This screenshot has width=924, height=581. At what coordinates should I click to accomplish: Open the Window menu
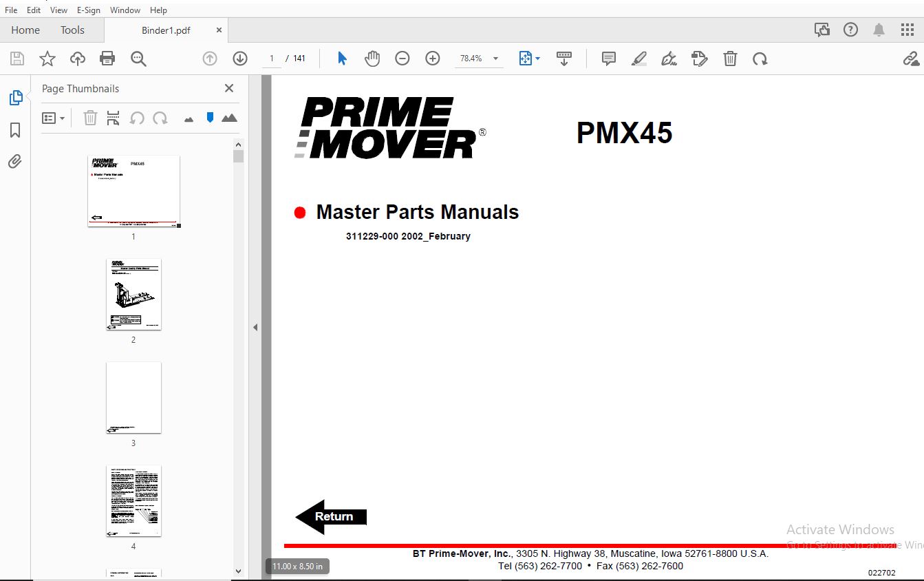pos(125,10)
